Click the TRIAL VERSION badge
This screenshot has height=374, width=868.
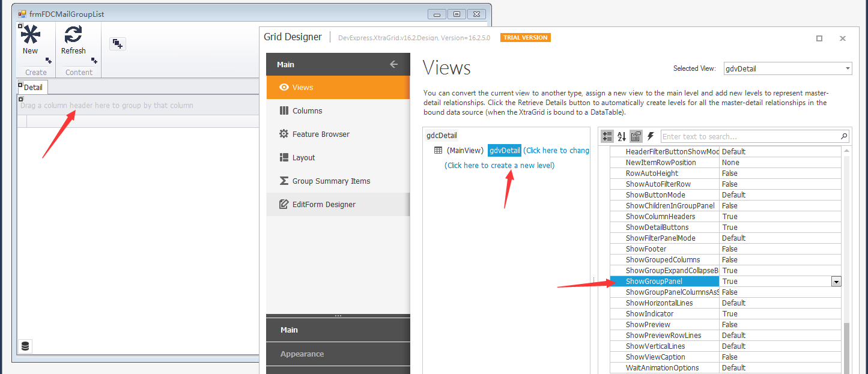[x=526, y=37]
